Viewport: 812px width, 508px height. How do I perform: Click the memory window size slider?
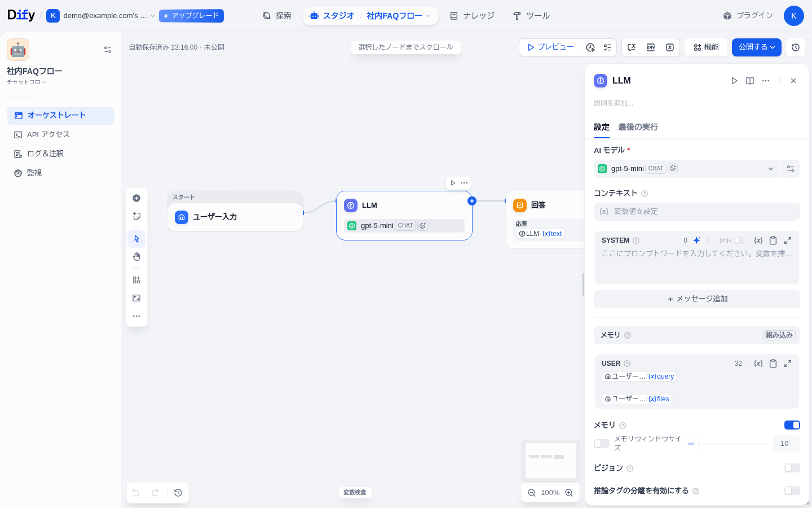727,444
